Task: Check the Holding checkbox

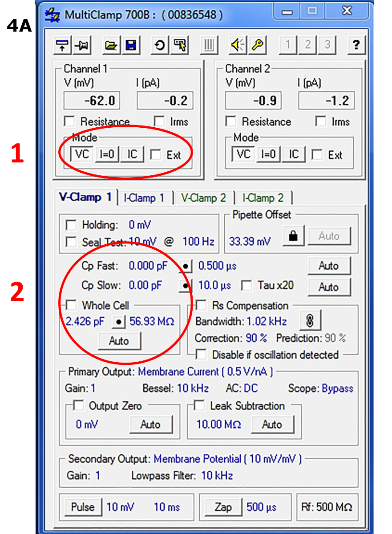Action: 71,225
